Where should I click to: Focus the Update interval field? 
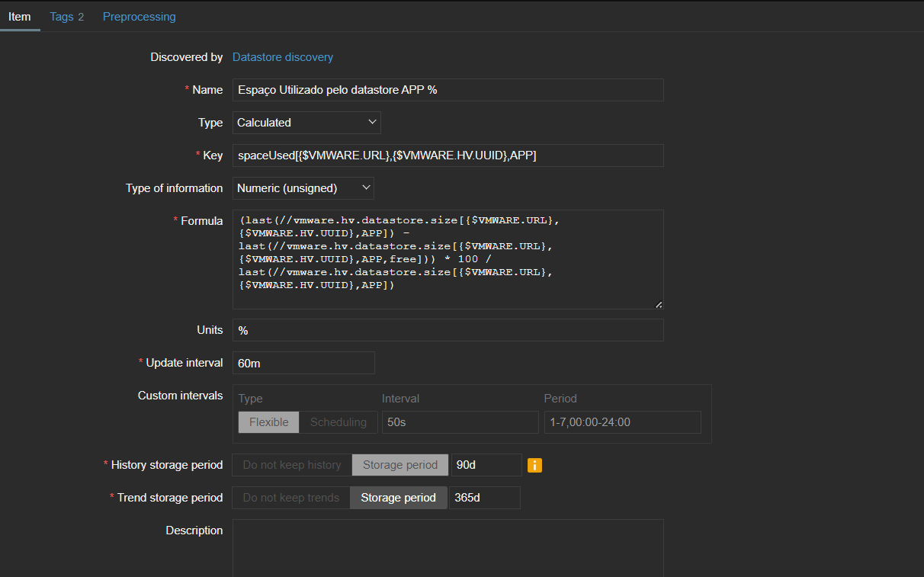(x=303, y=363)
